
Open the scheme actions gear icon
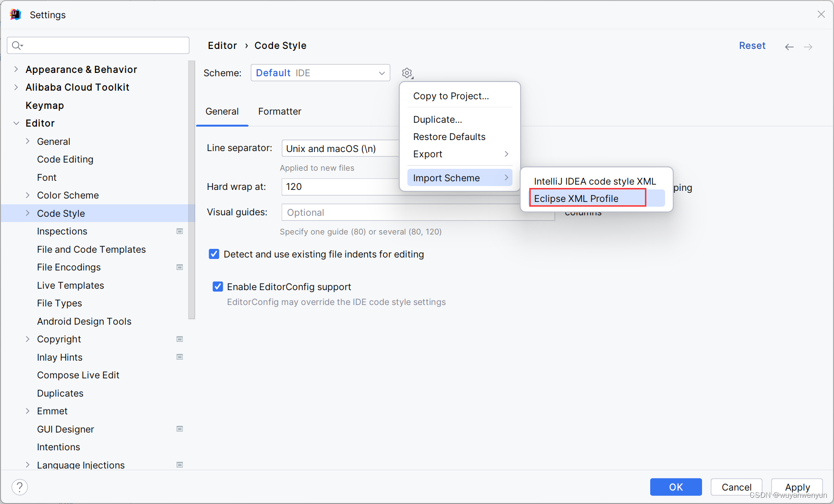[x=407, y=73]
